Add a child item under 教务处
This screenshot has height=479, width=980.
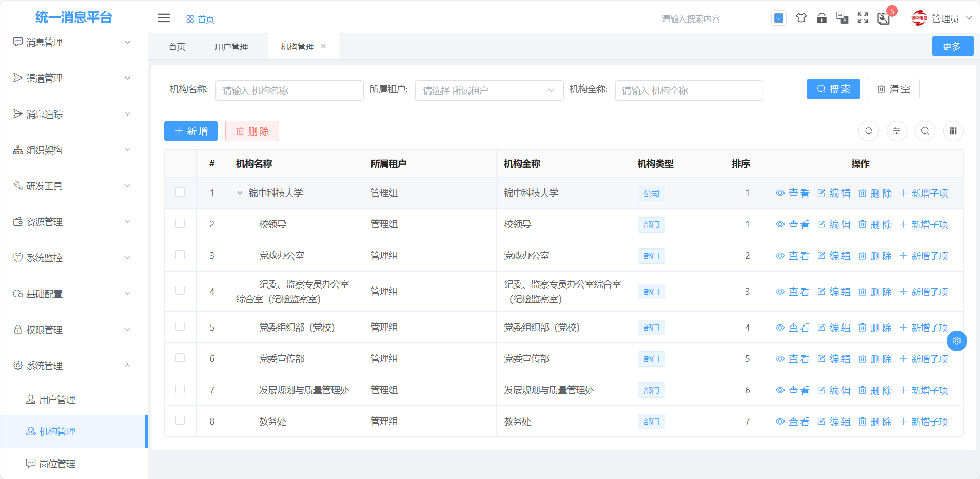pos(924,421)
